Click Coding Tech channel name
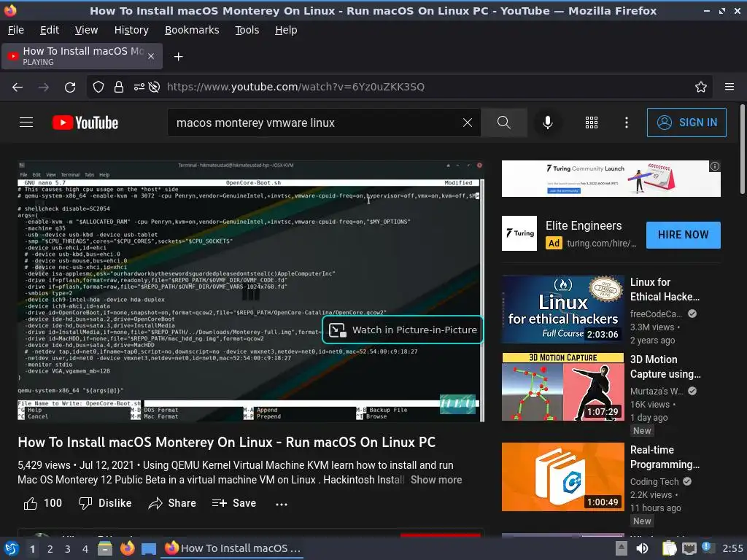Image resolution: width=747 pixels, height=560 pixels. click(x=654, y=481)
